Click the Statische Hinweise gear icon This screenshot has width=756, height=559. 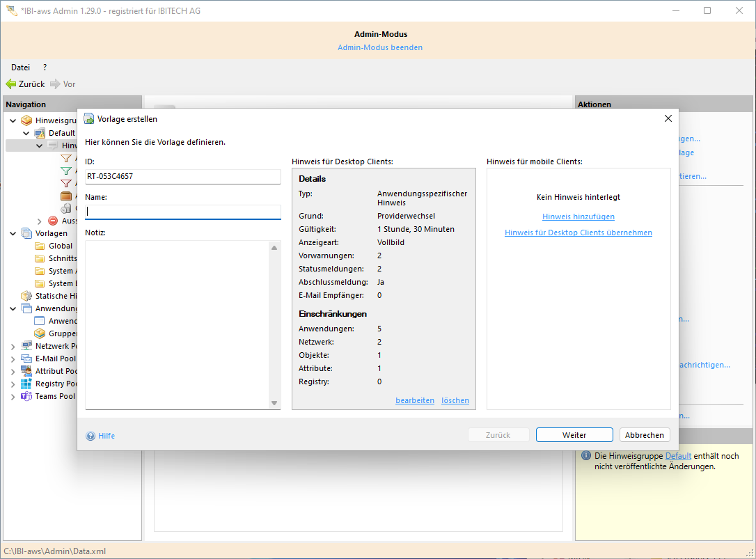click(26, 296)
